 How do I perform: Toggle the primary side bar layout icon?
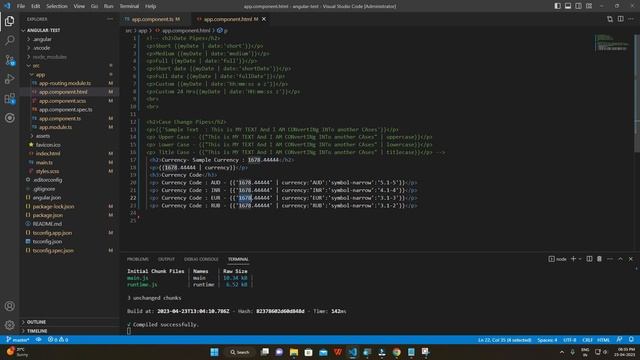click(558, 6)
